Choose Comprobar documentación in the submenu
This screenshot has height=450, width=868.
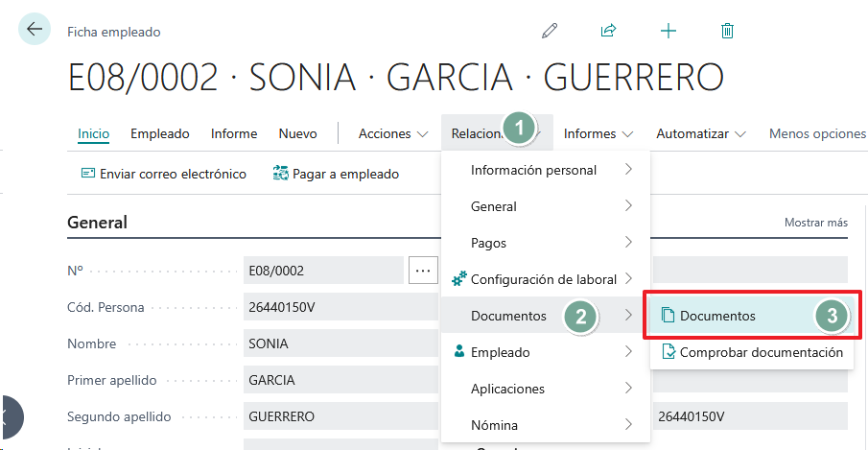752,352
